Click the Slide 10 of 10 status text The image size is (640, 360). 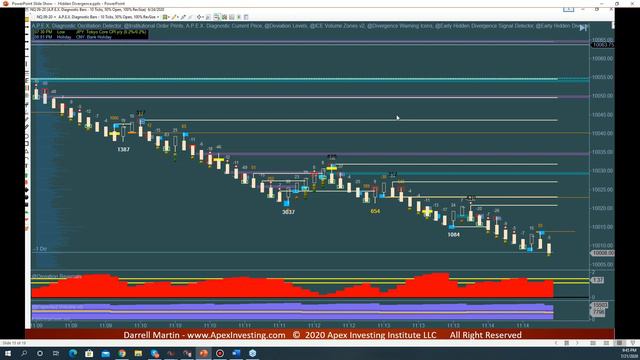coord(14,343)
